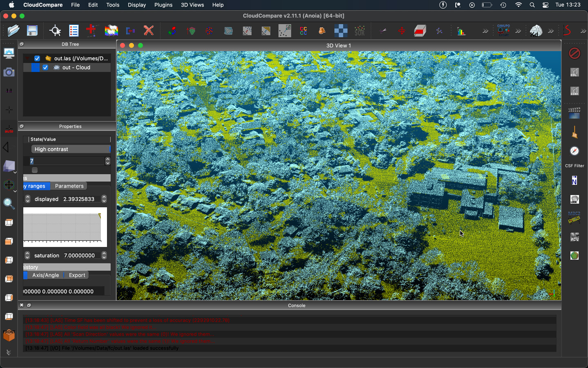Switch to the Parameters tab
The image size is (588, 368).
[x=69, y=186]
